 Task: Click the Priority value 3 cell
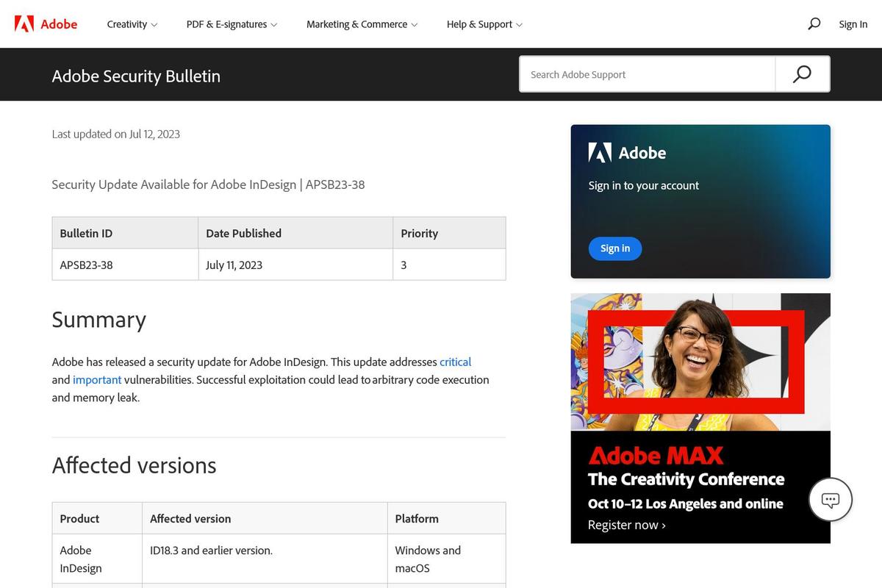pos(449,265)
